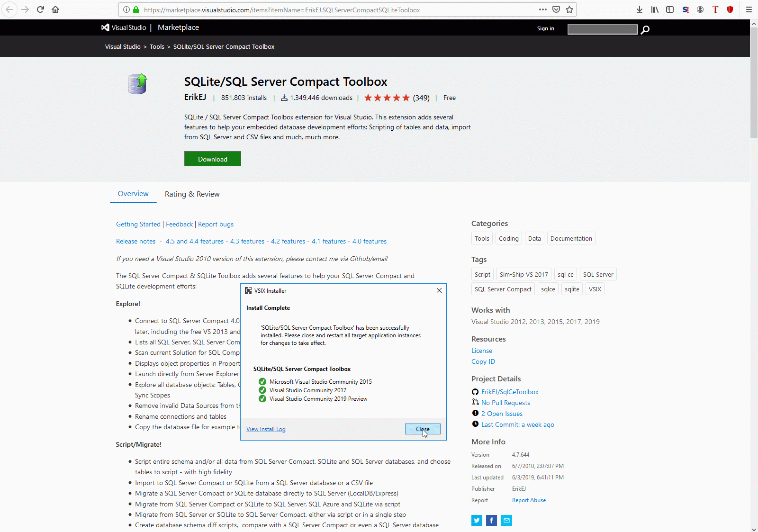Switch to the Rating & Review tab
The image size is (758, 532).
[192, 194]
